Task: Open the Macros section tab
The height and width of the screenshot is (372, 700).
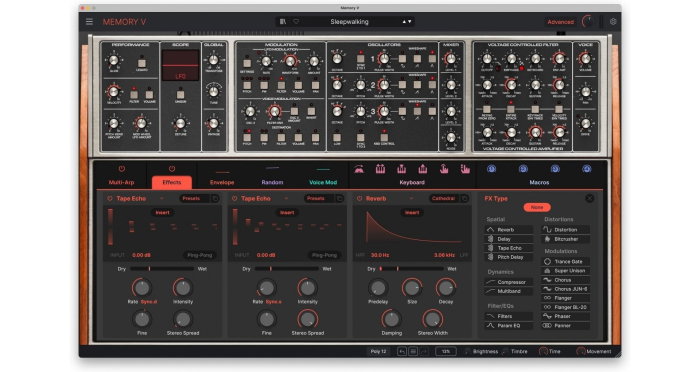Action: 539,182
